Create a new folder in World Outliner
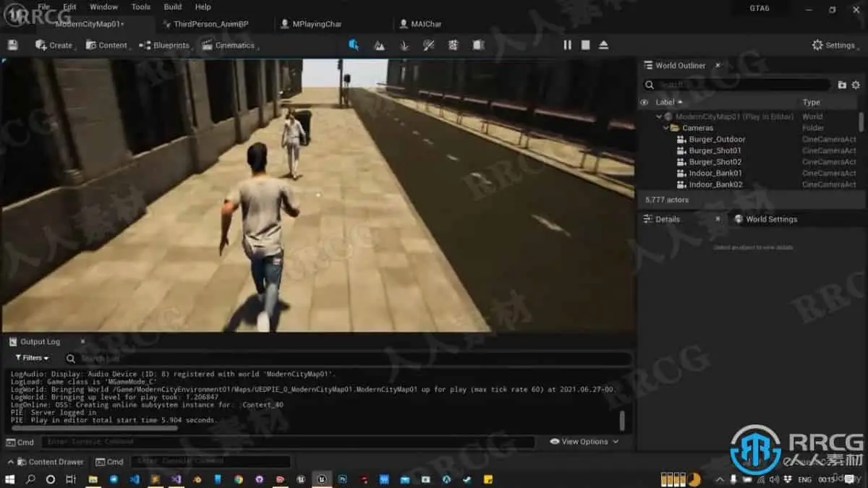Viewport: 868px width, 488px height. (x=842, y=85)
